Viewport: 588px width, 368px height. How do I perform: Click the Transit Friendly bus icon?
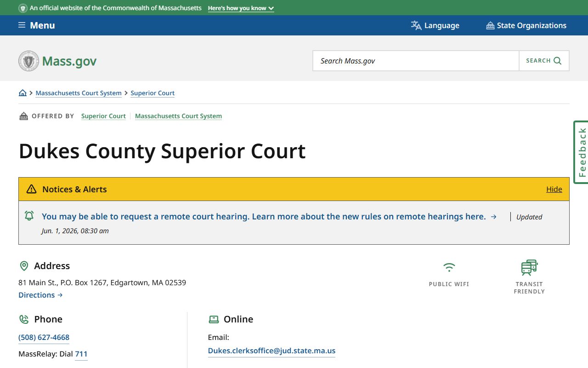pos(529,267)
